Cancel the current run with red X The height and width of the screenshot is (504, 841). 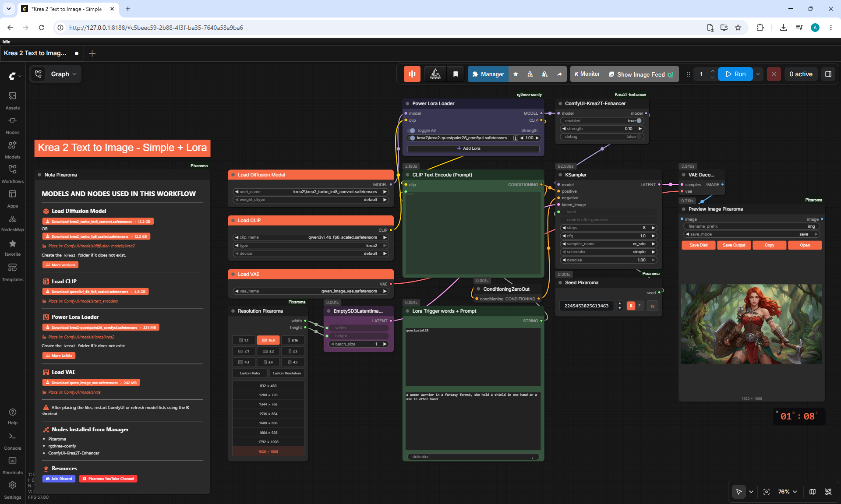pos(774,74)
